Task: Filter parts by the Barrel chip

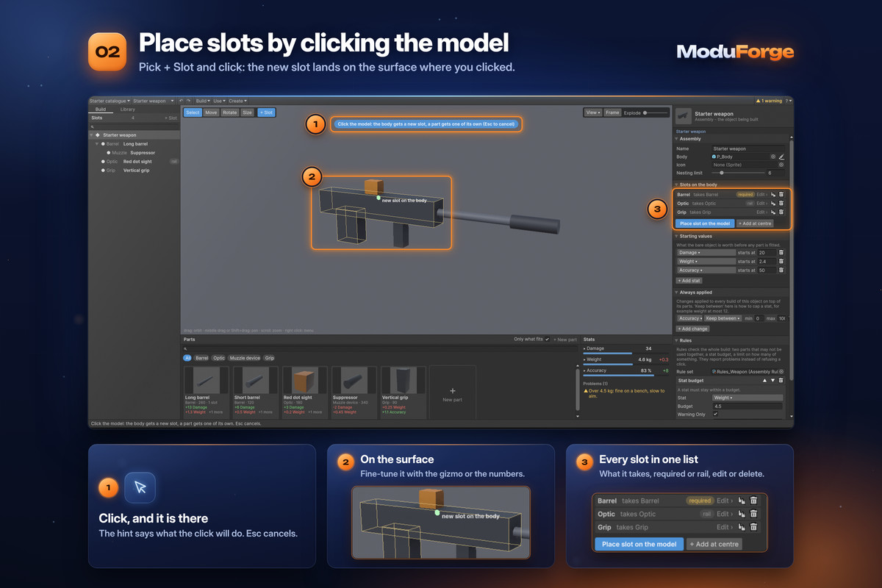Action: click(201, 358)
